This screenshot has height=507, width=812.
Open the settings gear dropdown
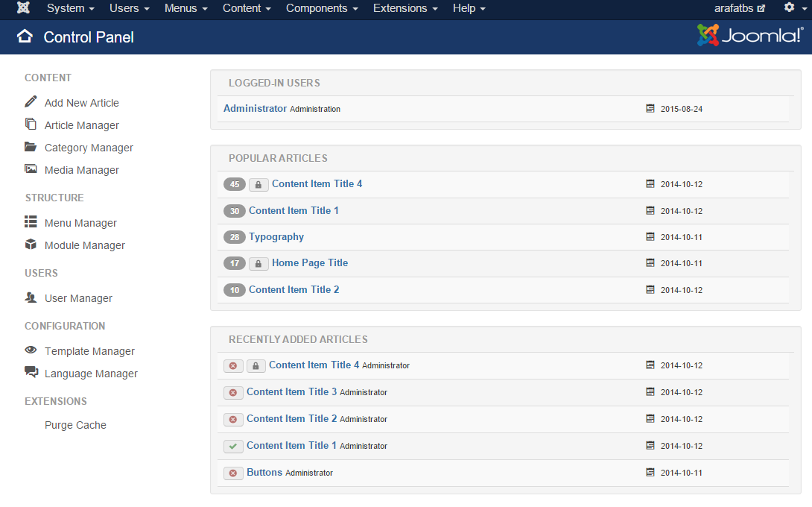click(793, 8)
